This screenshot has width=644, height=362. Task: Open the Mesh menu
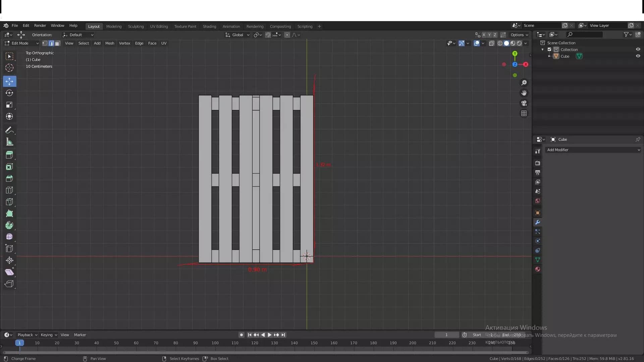[110, 43]
